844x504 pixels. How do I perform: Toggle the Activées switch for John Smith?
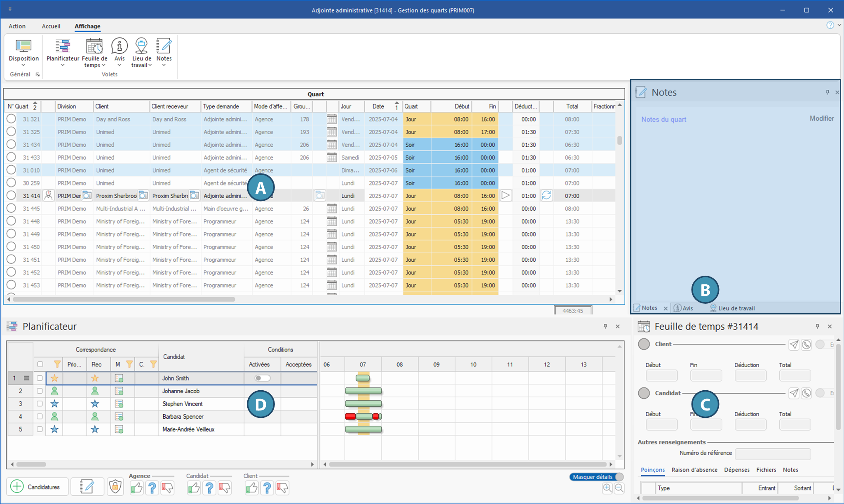pyautogui.click(x=262, y=378)
